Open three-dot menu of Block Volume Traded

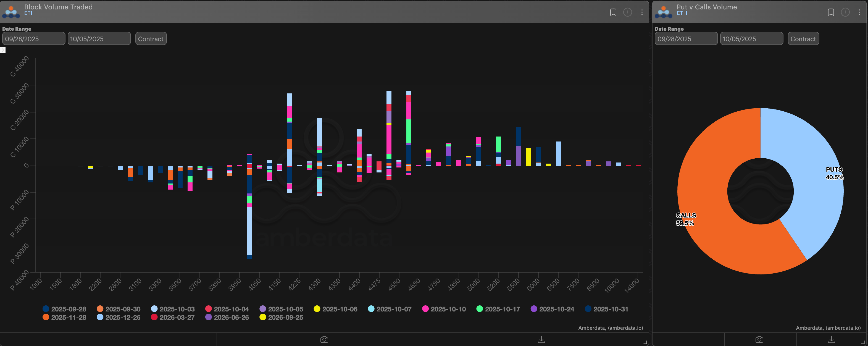point(642,12)
